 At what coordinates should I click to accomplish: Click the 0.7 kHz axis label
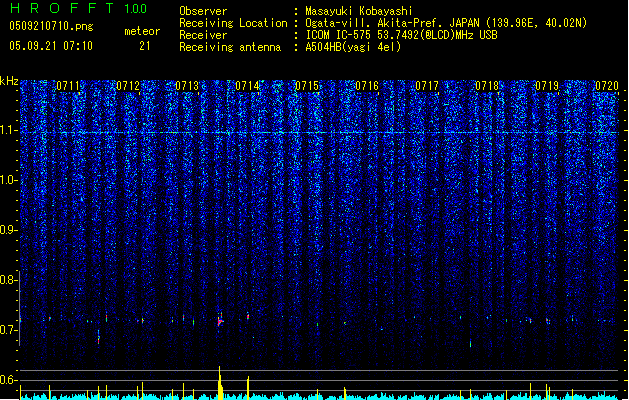[9, 330]
